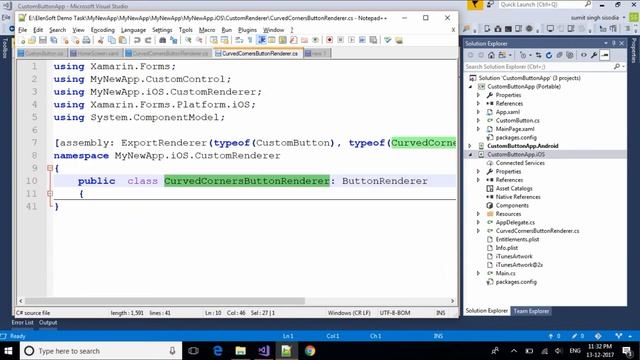Click Refresh in Solution Explorer toolbar
Screen dimensions: 640x360
549,55
